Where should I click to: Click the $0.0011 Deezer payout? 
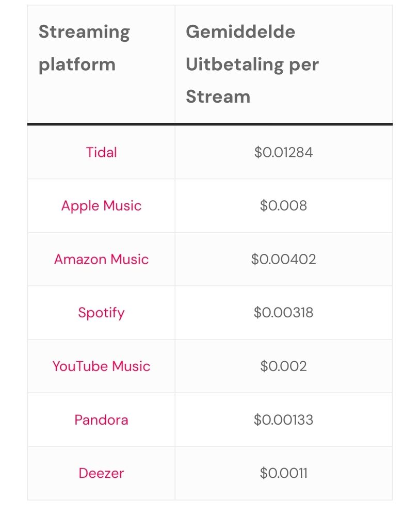(283, 473)
